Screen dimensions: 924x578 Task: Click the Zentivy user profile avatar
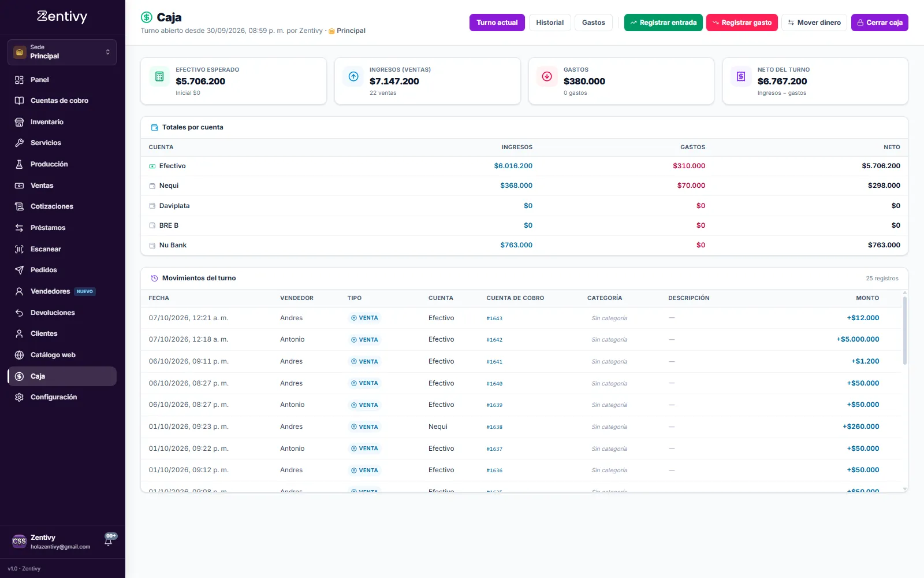[19, 542]
